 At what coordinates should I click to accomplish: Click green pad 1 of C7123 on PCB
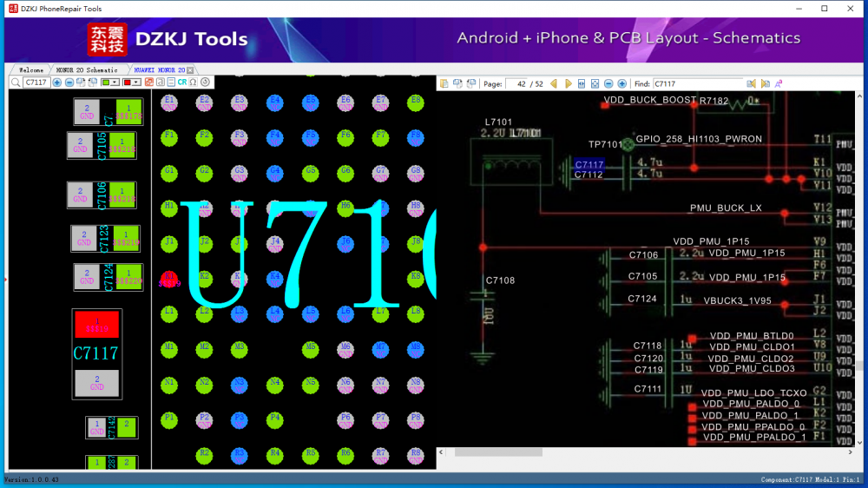(x=126, y=238)
